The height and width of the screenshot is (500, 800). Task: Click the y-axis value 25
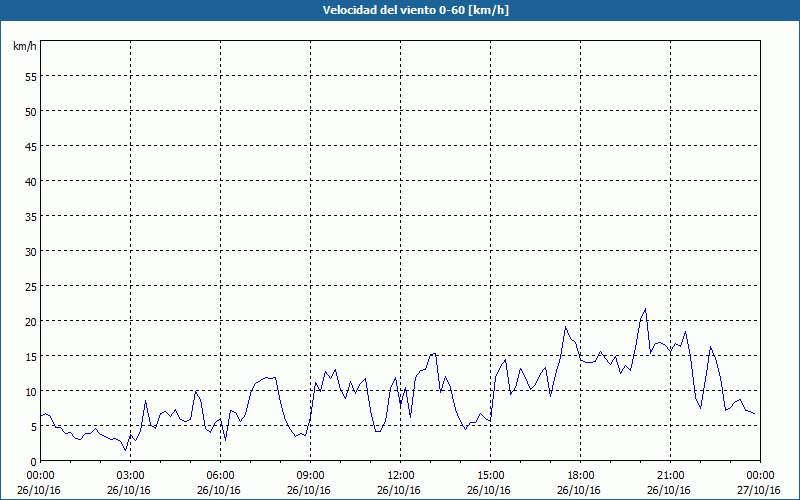click(x=31, y=286)
